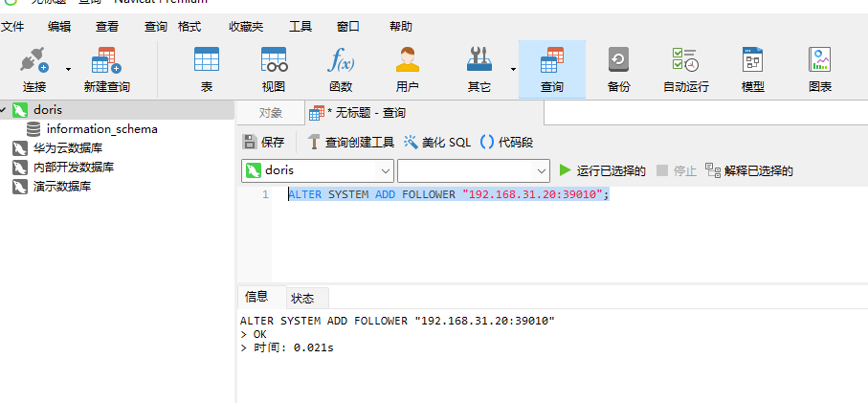Collapse the doris connection tree node
The image size is (868, 403).
point(5,110)
